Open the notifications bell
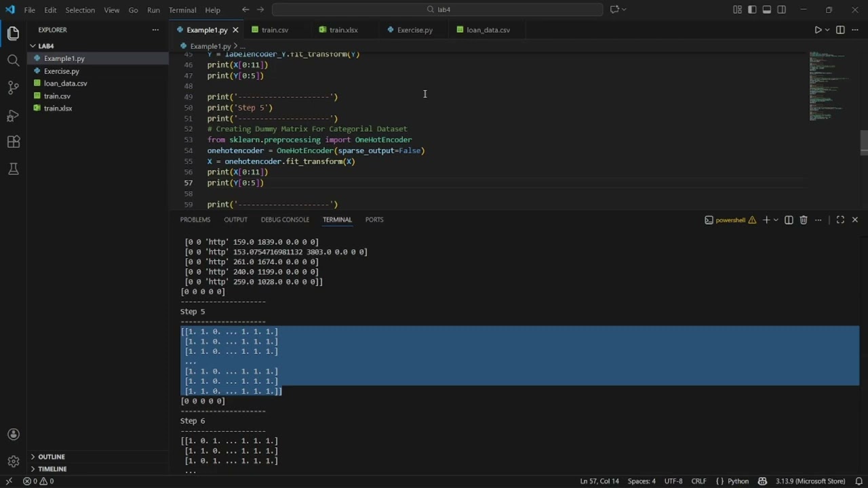The width and height of the screenshot is (868, 488). (x=859, y=481)
